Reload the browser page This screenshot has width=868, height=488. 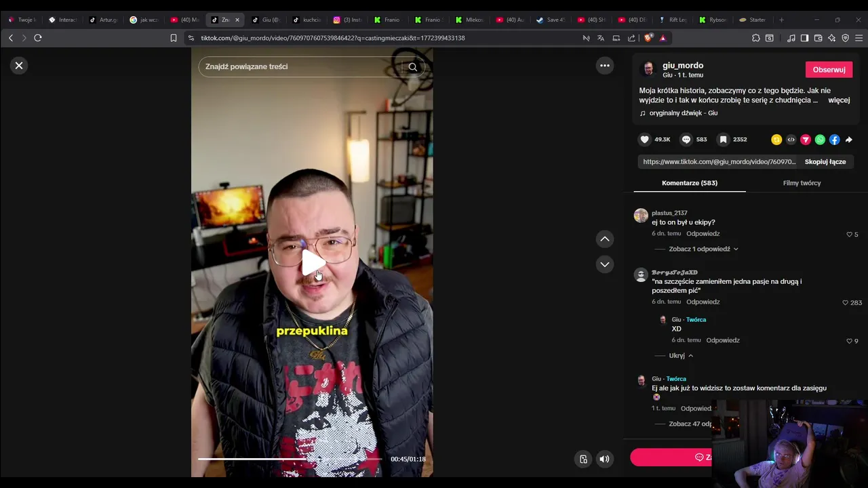38,38
